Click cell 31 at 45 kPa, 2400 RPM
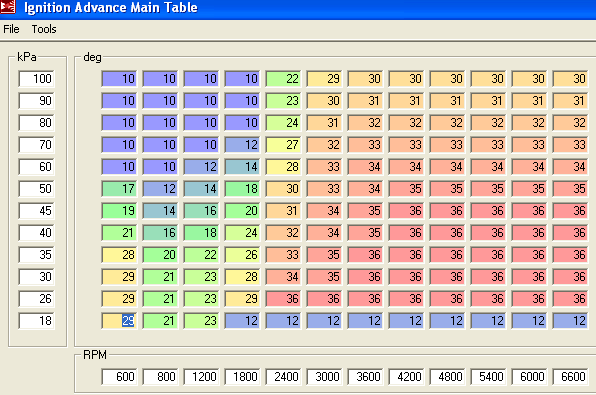596x395 pixels. click(283, 211)
